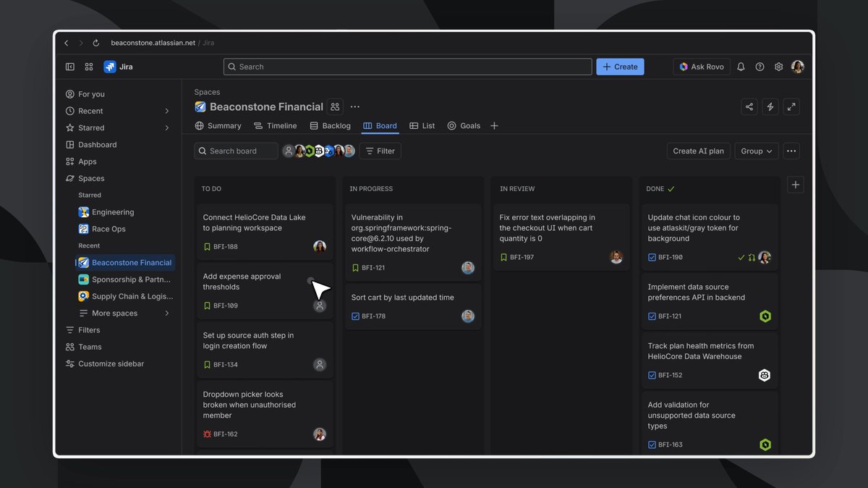Click the Filter button
This screenshot has height=488, width=868.
coord(380,151)
